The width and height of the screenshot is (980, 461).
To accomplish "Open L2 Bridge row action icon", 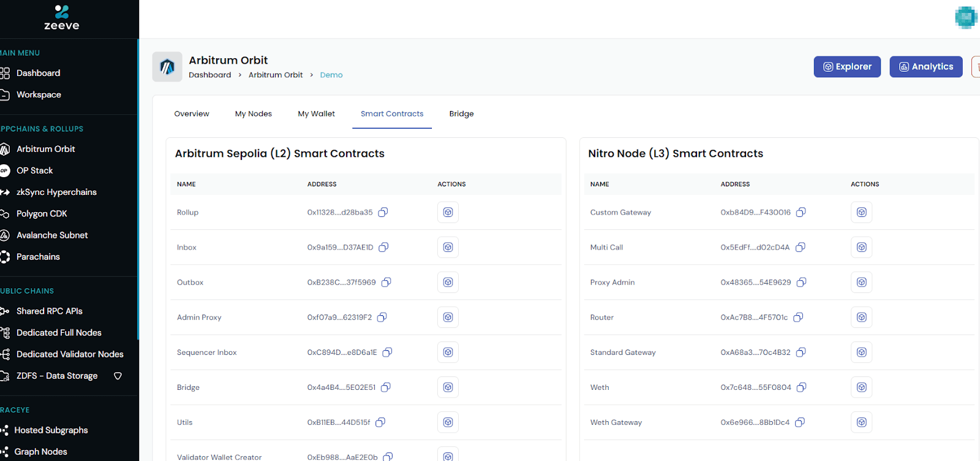I will click(x=448, y=387).
